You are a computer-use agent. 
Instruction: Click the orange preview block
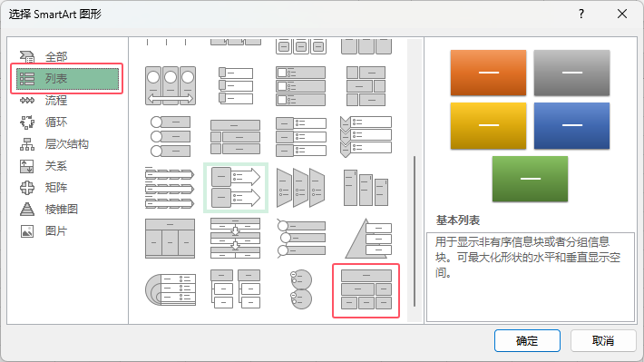click(x=488, y=73)
